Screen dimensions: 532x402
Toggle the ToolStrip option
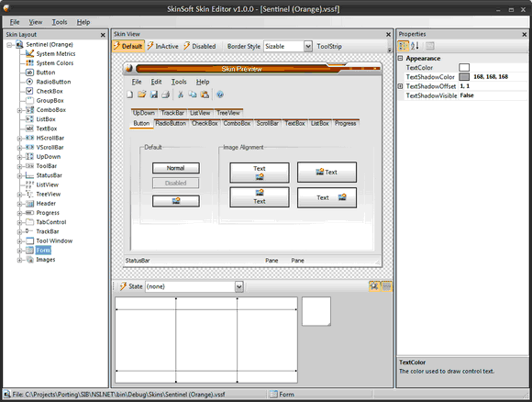tap(329, 46)
